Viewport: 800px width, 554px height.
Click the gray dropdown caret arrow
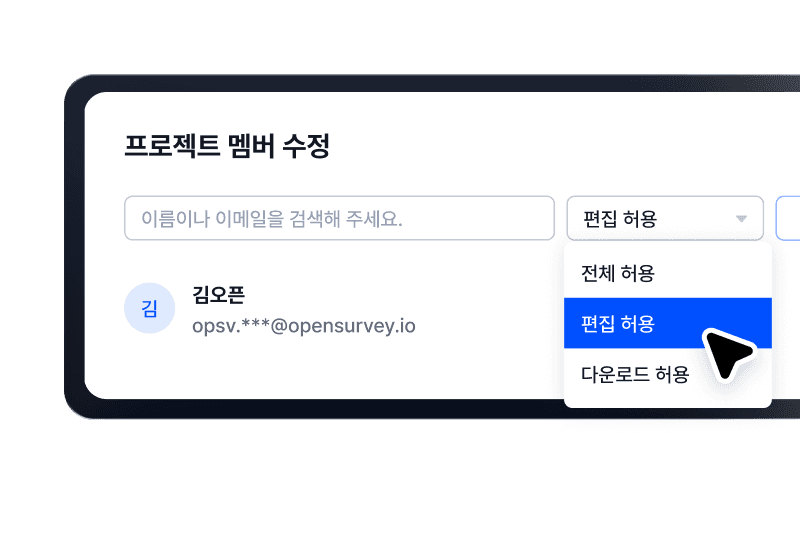pos(741,219)
